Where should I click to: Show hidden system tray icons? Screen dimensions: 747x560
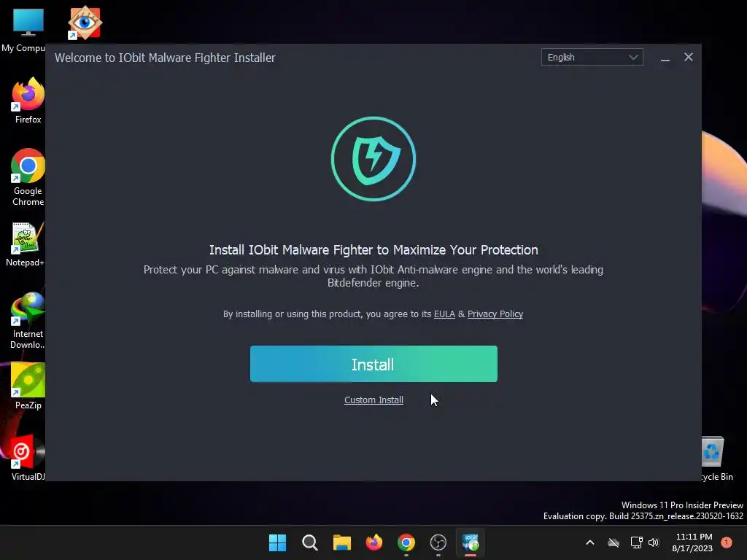pos(589,542)
